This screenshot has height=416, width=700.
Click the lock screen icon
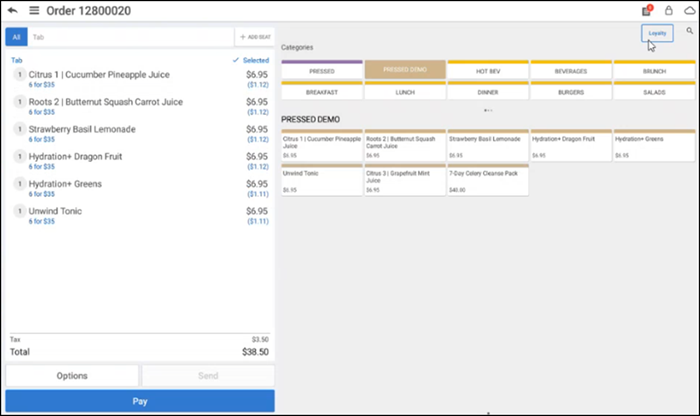668,10
